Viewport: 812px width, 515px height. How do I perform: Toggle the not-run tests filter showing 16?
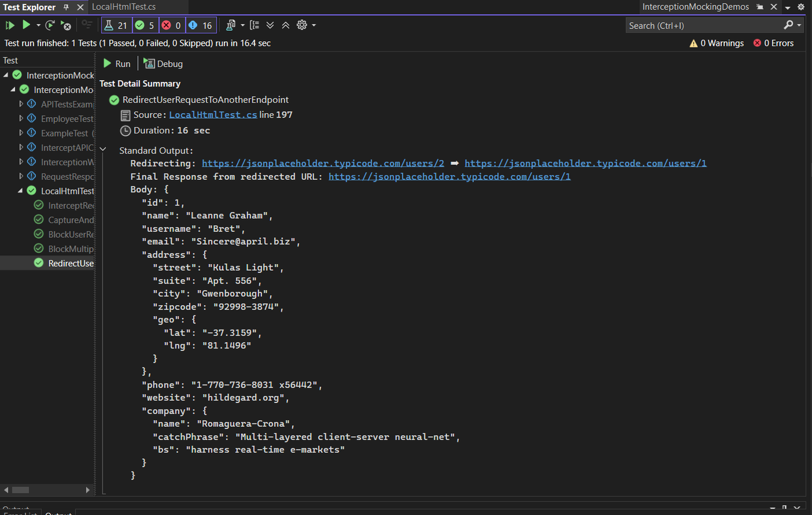201,25
